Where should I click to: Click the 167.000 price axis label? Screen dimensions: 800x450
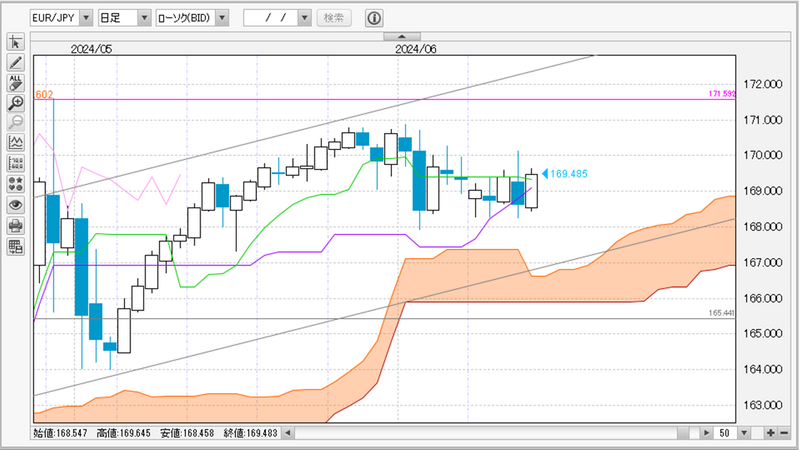[x=763, y=263]
